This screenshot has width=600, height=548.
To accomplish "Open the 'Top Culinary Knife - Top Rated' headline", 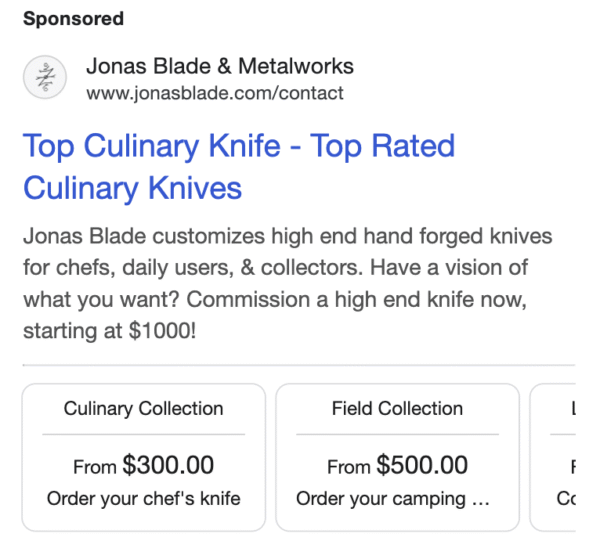I will pos(238,147).
